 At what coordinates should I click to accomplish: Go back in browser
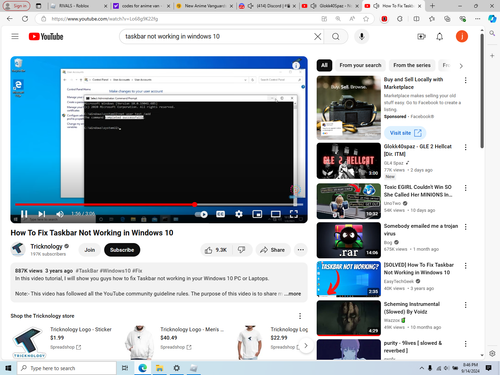(10, 19)
